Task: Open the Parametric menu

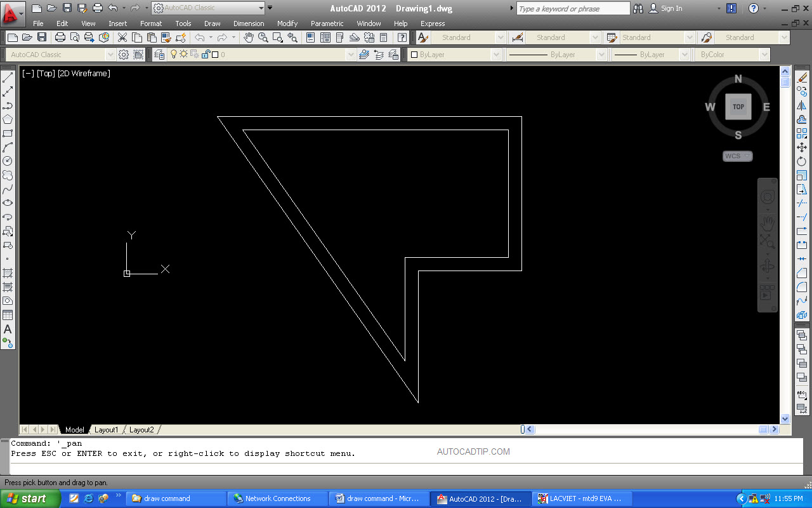Action: (x=327, y=23)
